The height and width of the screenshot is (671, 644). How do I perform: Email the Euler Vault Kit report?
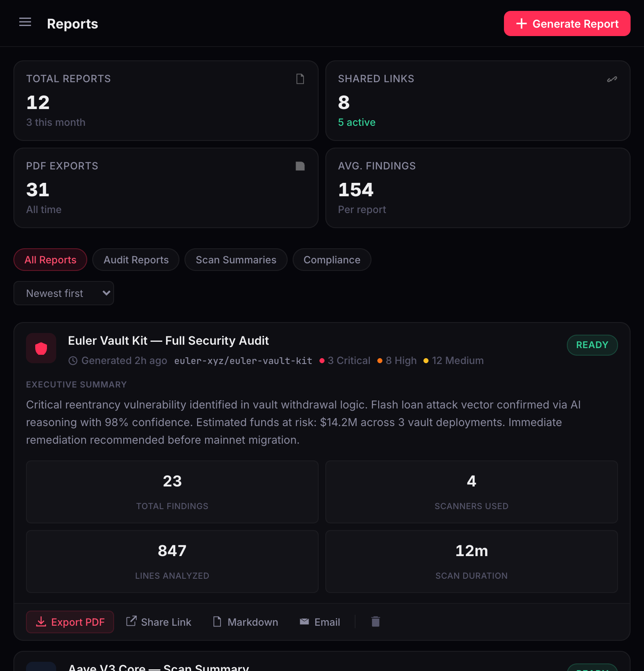[320, 622]
